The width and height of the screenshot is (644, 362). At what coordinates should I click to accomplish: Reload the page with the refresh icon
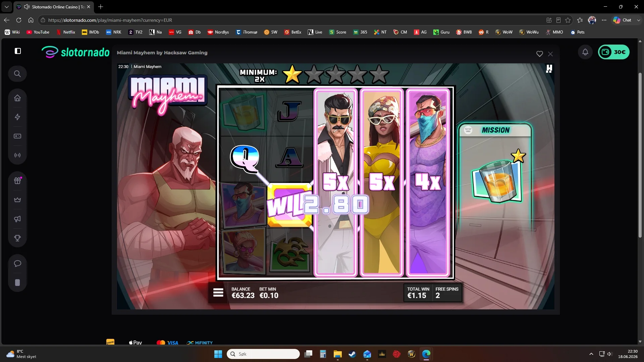pos(19,20)
